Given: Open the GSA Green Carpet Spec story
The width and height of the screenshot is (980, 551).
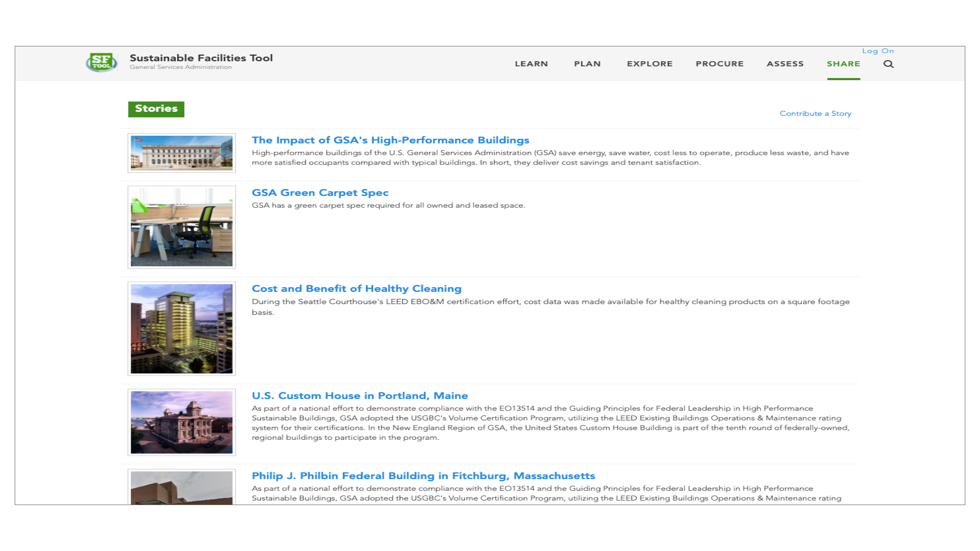Looking at the screenshot, I should [320, 192].
